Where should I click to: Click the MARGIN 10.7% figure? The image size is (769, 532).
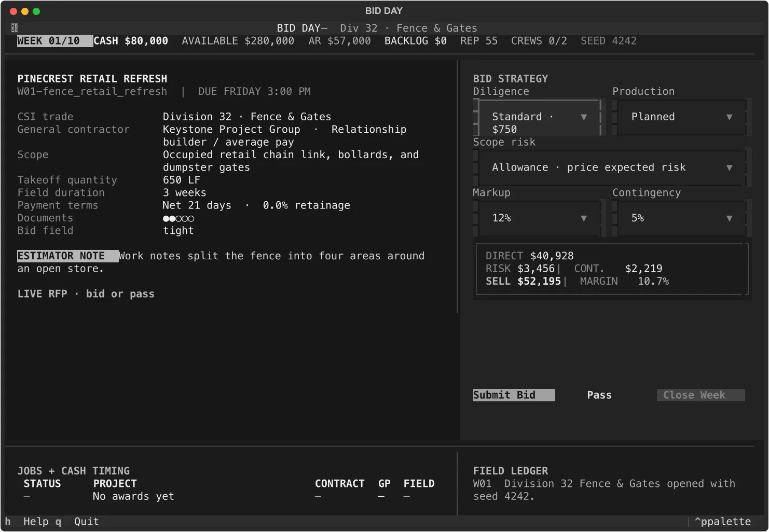click(x=624, y=282)
